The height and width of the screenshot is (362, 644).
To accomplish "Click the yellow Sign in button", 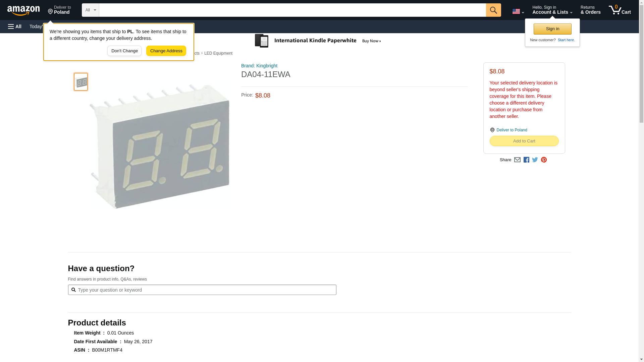I will point(552,29).
